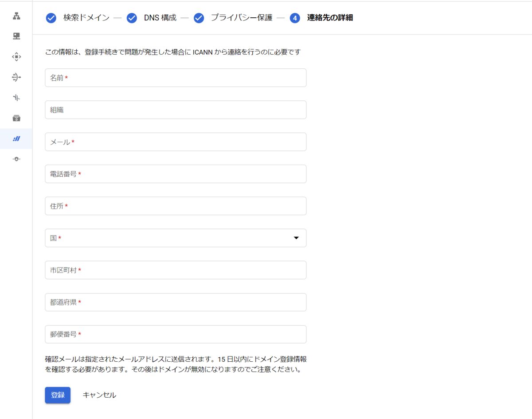Open the highlighted blue Cloud Domains icon

(16, 138)
